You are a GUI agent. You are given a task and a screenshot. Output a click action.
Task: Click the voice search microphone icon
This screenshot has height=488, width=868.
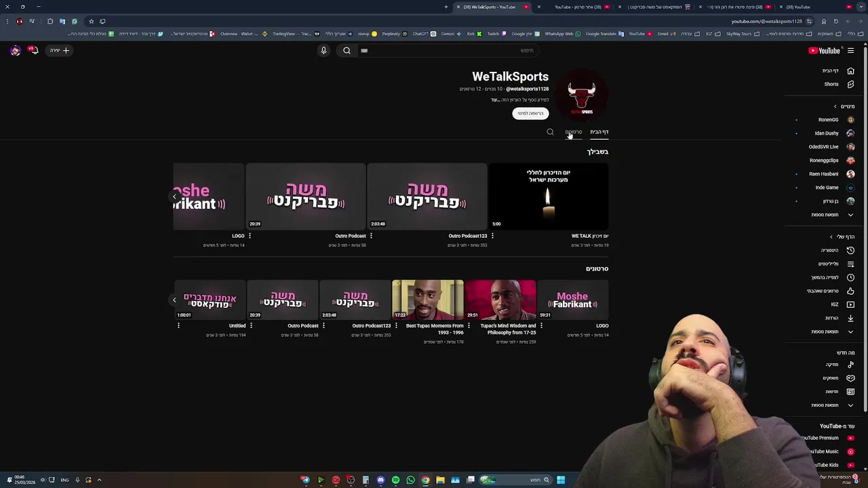(x=323, y=50)
